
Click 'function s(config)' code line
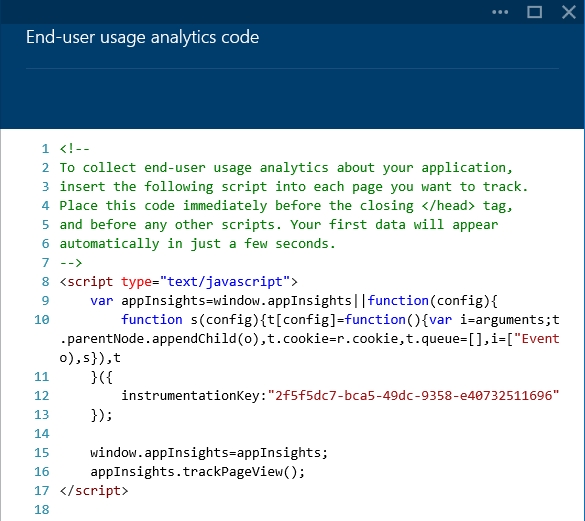click(340, 320)
